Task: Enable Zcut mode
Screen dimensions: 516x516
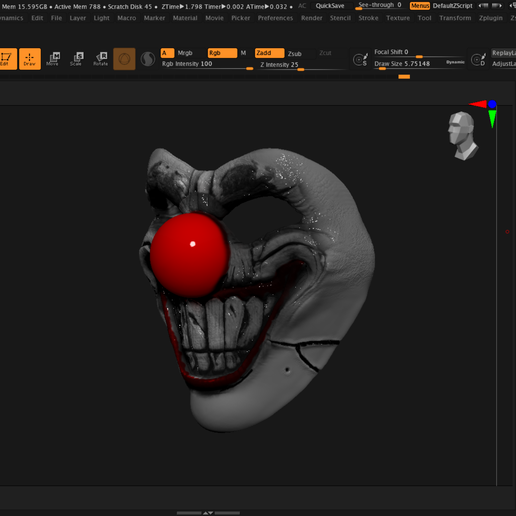Action: tap(325, 53)
